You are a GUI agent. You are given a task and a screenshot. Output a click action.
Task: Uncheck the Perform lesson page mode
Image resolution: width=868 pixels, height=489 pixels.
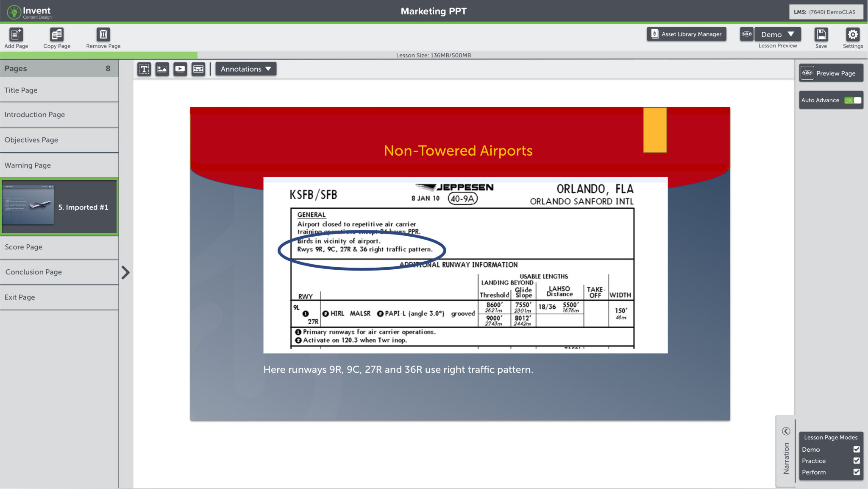[x=857, y=472]
